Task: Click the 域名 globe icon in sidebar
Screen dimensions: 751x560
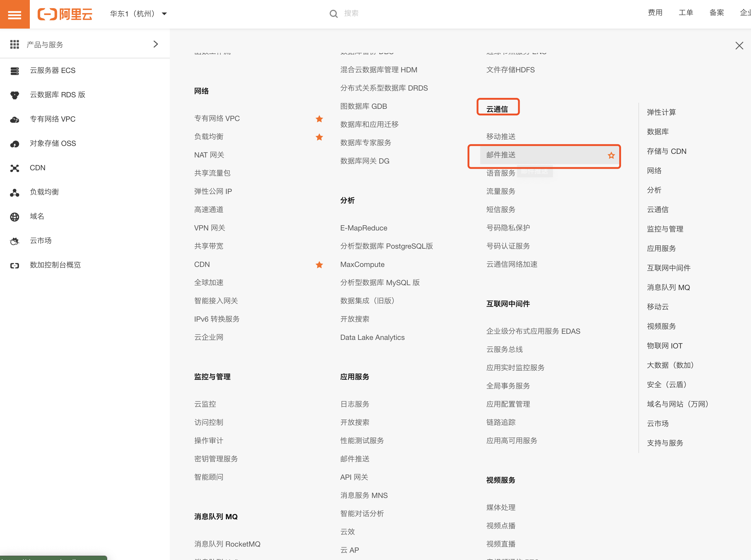Action: 15,216
